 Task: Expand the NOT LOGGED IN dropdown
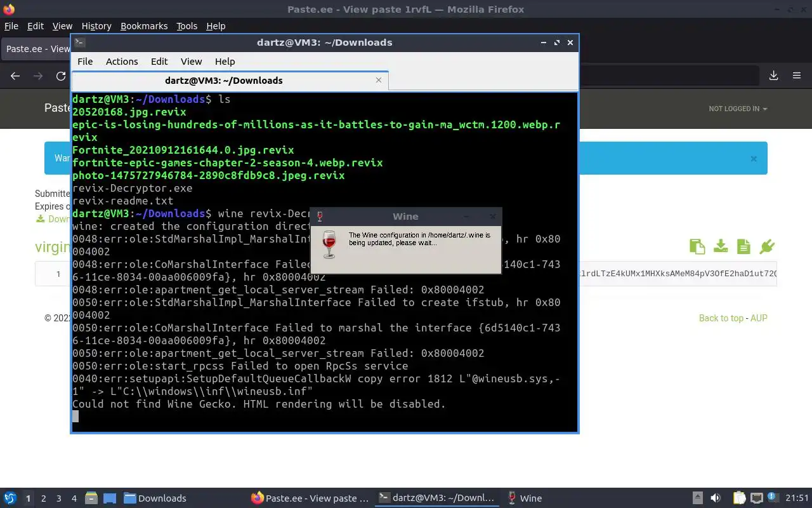tap(738, 109)
